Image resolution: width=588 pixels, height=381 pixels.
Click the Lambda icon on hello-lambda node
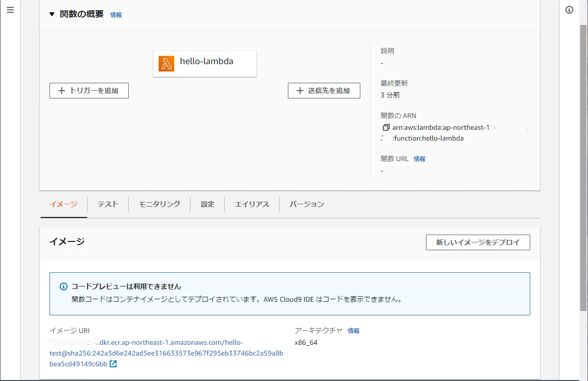coord(165,64)
